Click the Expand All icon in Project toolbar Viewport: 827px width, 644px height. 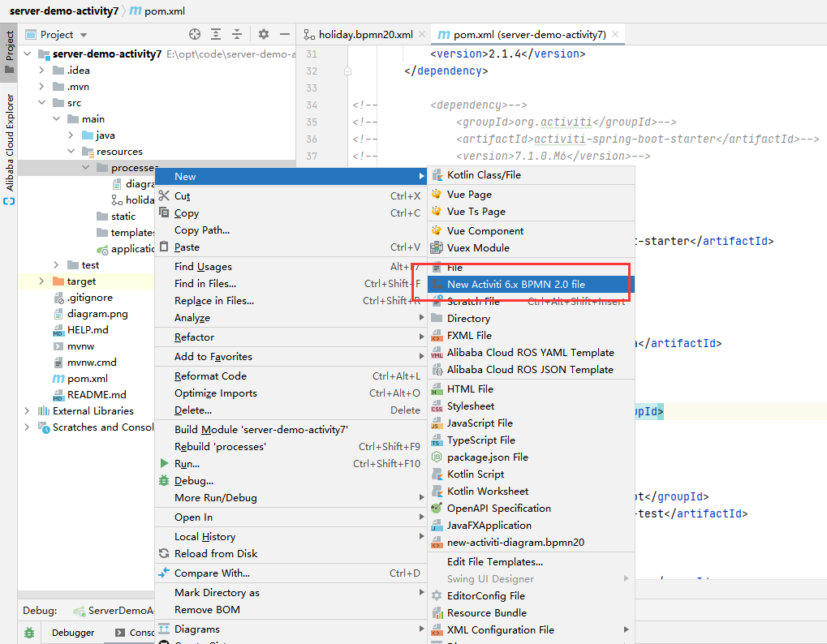pyautogui.click(x=216, y=34)
